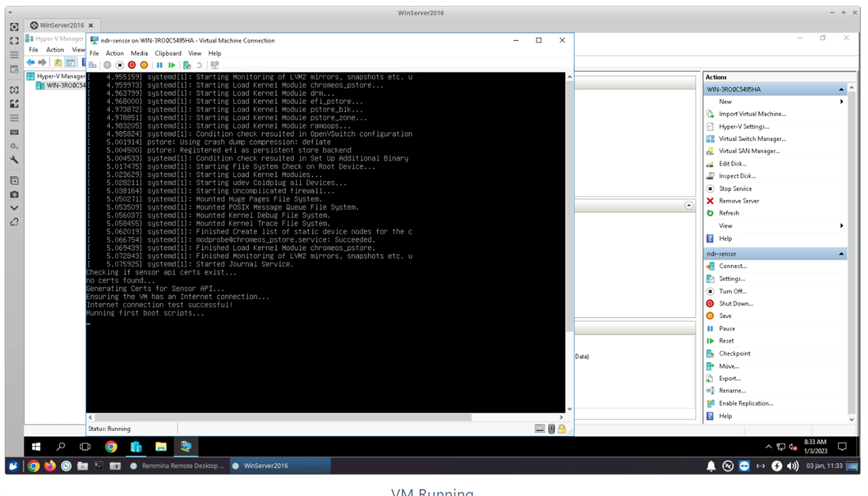The image size is (868, 496).
Task: Click the host volume speaker icon
Action: coord(793,466)
